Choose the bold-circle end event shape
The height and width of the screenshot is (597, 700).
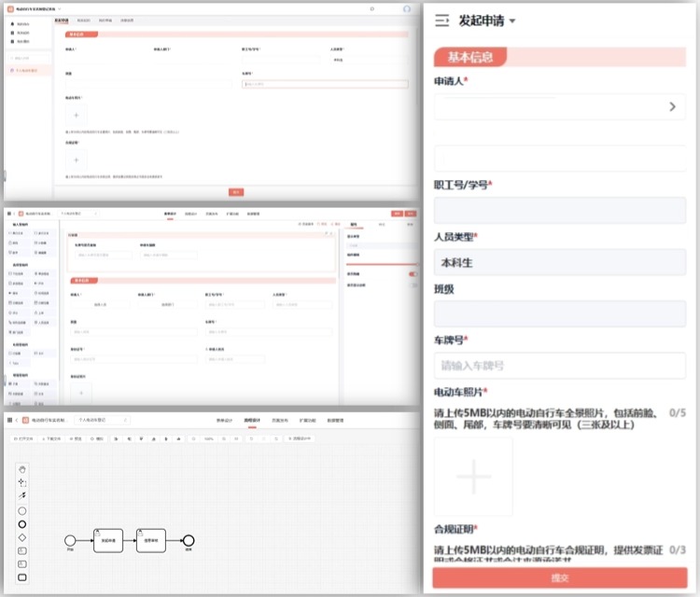pos(23,523)
